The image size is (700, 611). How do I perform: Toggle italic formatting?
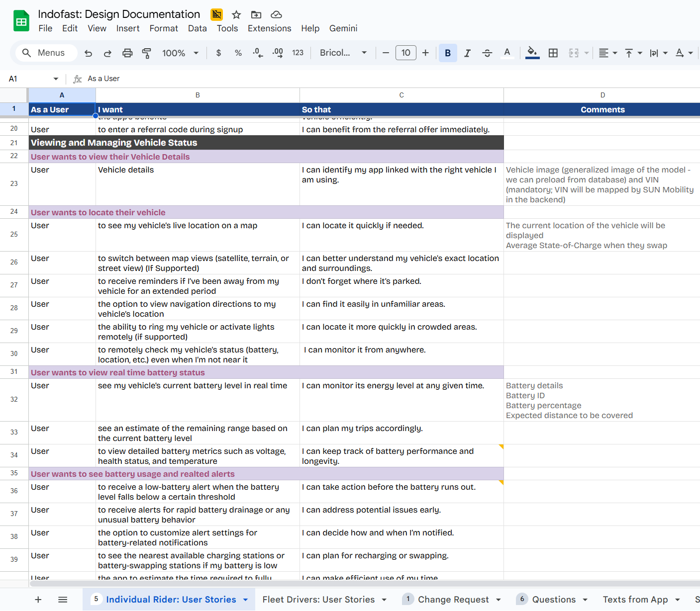[x=467, y=53]
